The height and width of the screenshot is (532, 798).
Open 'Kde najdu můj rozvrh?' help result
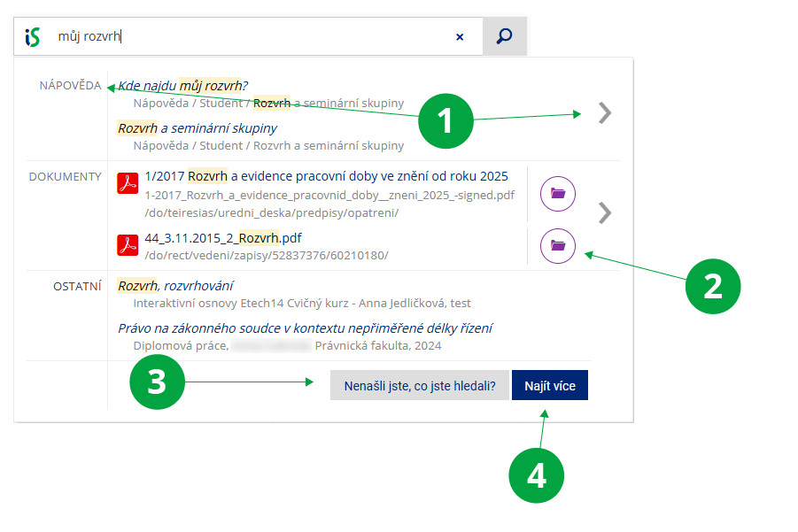click(182, 86)
